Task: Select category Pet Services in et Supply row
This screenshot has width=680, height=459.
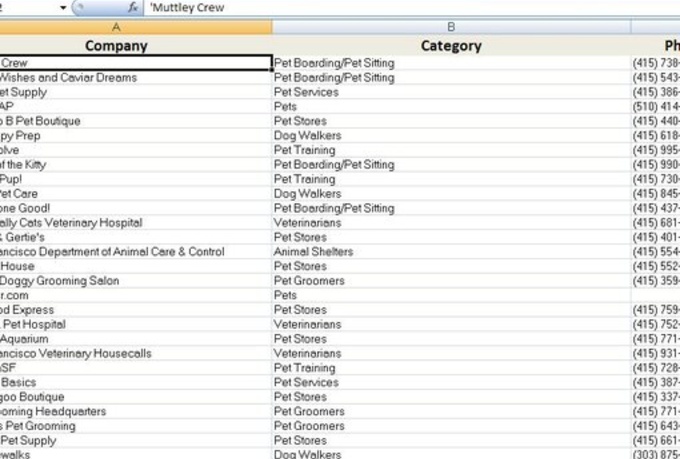Action: 451,92
